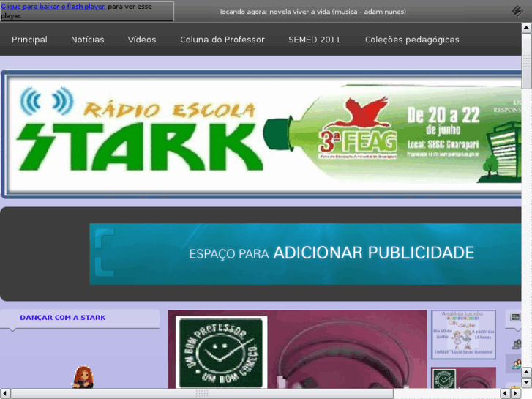This screenshot has height=399, width=532.
Task: Select the Arraiá da Lucinha thumbnail
Action: (463, 335)
